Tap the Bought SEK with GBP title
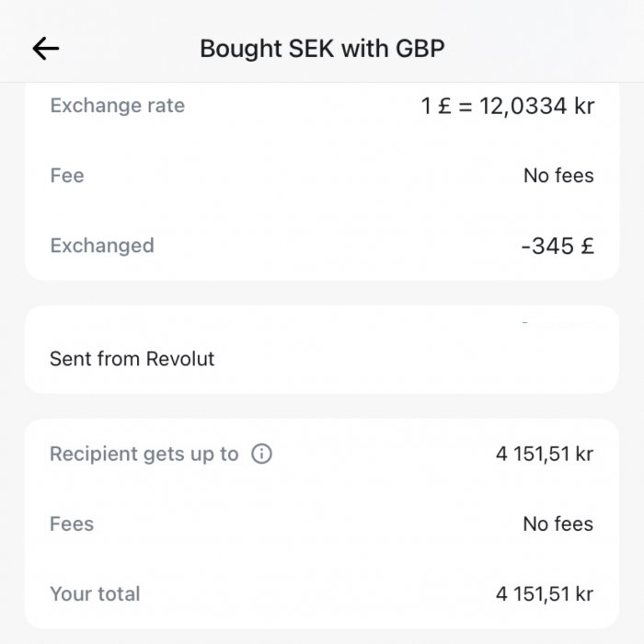This screenshot has width=644, height=644. click(322, 49)
